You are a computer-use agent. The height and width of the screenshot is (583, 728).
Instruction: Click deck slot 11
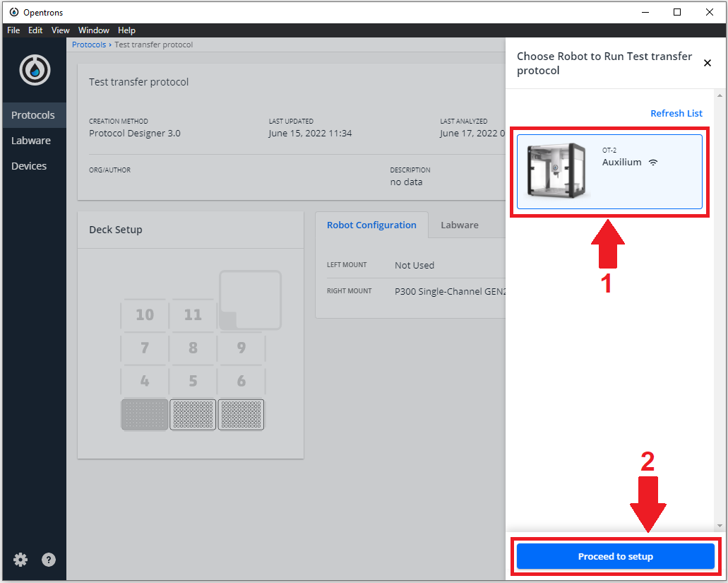coord(193,315)
